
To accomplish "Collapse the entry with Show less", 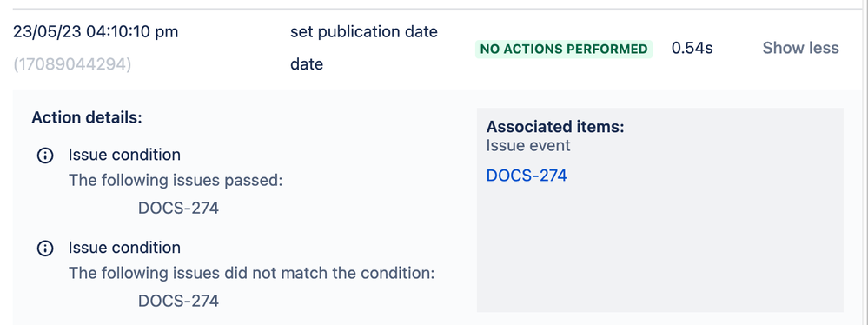I will pyautogui.click(x=800, y=48).
